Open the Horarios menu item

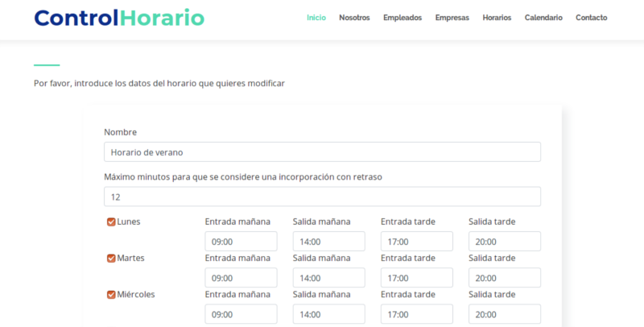(x=497, y=18)
